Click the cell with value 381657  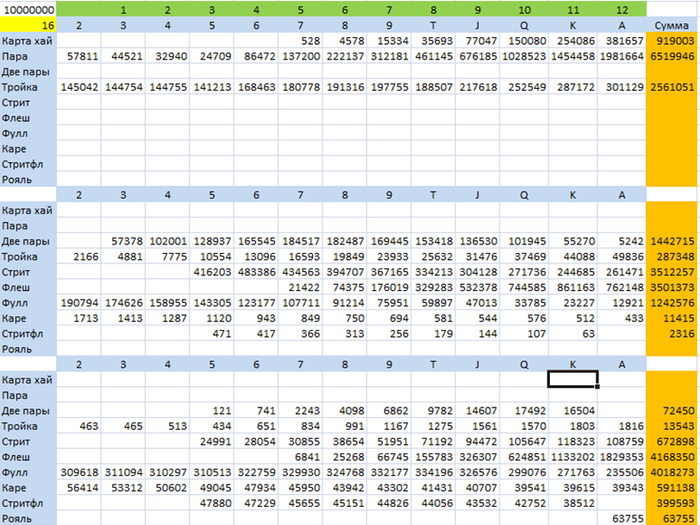point(622,41)
